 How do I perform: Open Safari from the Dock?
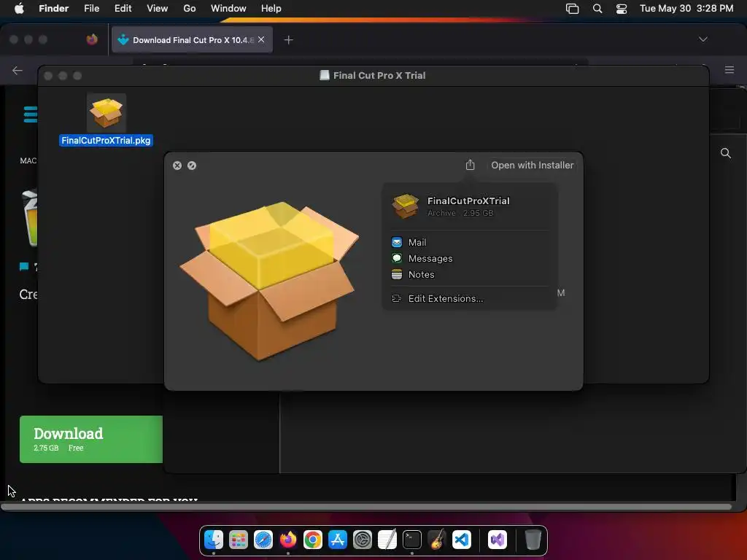coord(263,540)
